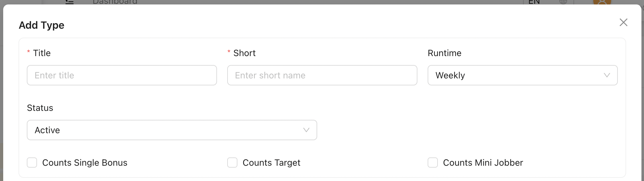Image resolution: width=644 pixels, height=181 pixels.
Task: Open the orange user avatar menu
Action: 602,2
